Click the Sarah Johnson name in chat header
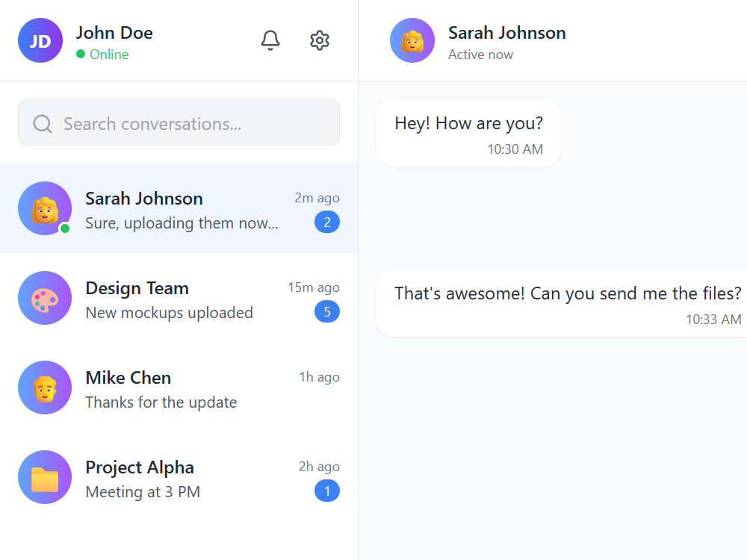The height and width of the screenshot is (560, 747). [507, 33]
